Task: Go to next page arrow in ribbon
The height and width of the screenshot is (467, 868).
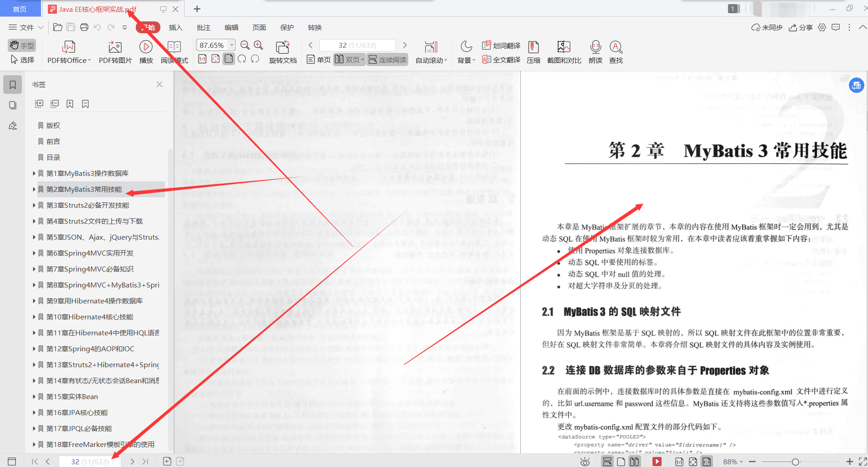Action: 405,45
